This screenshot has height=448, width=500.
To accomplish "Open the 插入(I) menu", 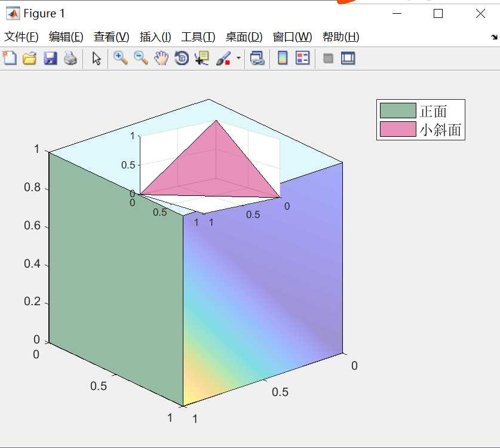I will coord(155,37).
